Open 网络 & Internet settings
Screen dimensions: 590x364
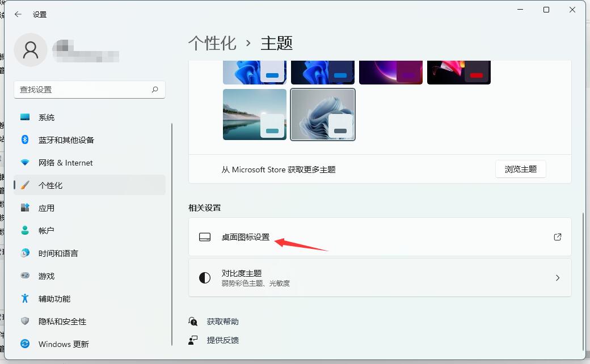pyautogui.click(x=90, y=163)
